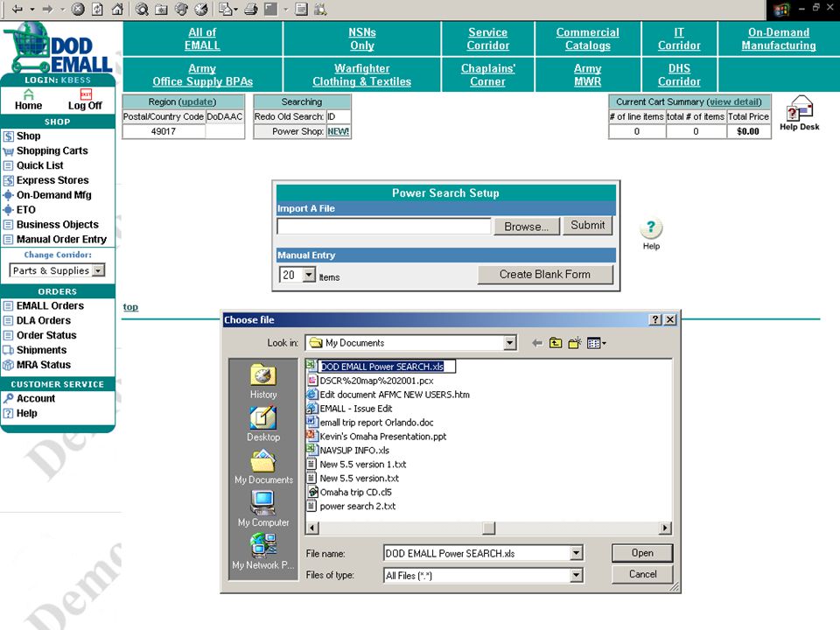Open the View Menu icon in dialog
The width and height of the screenshot is (840, 630).
click(x=596, y=343)
